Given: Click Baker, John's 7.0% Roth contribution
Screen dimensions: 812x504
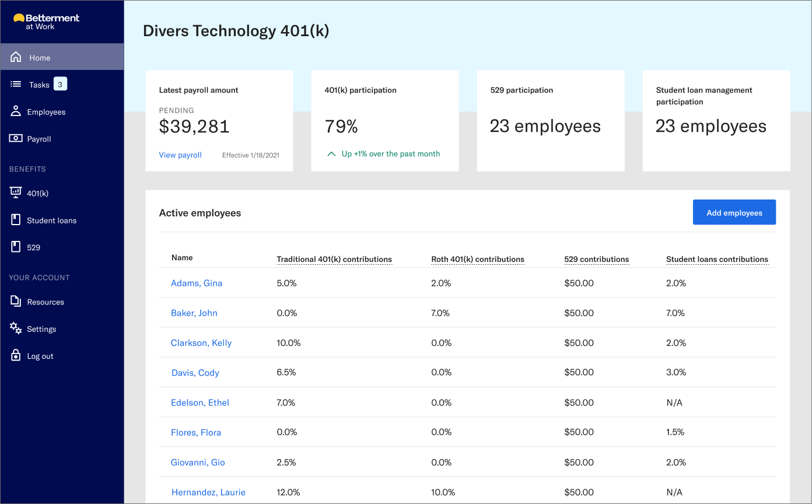Looking at the screenshot, I should [440, 313].
